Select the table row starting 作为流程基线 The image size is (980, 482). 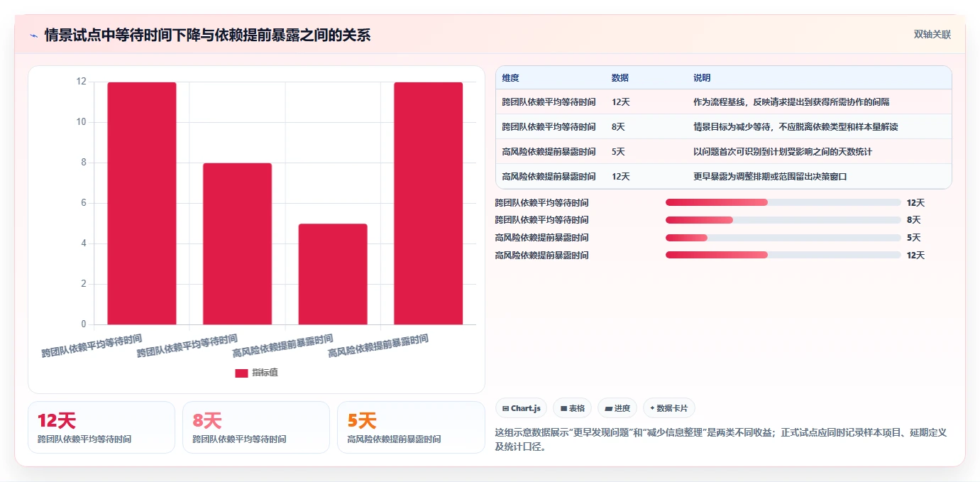[x=724, y=102]
